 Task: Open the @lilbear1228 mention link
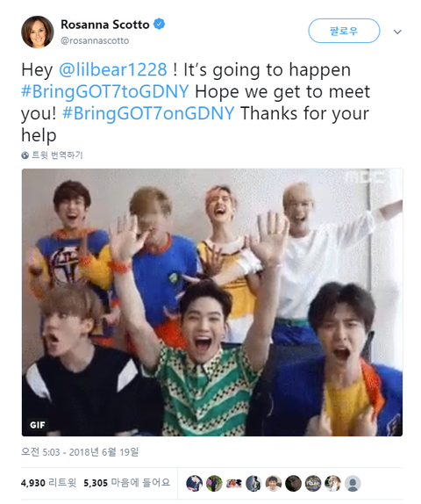[113, 69]
